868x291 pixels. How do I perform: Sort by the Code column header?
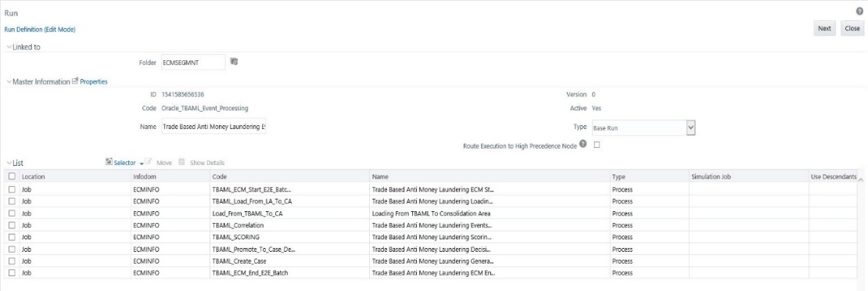point(218,176)
